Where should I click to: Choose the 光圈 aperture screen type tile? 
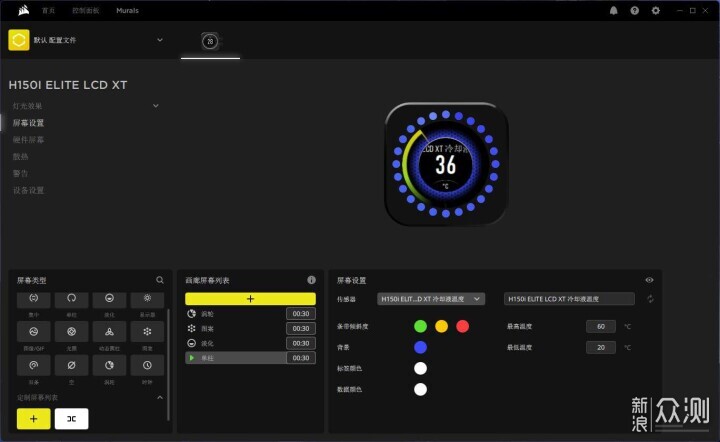(71, 331)
